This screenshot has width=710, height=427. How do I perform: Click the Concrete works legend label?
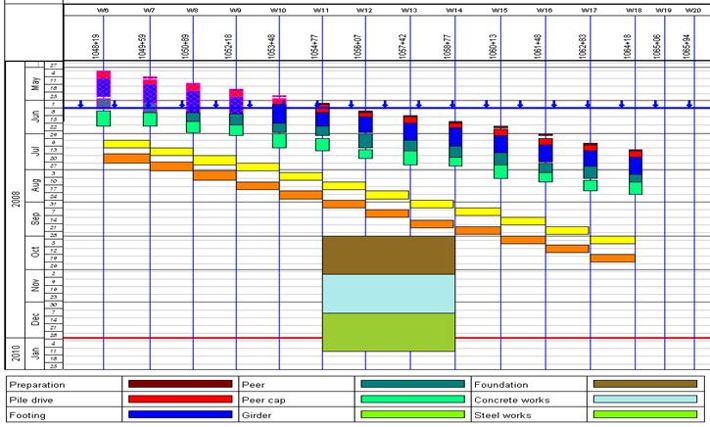pyautogui.click(x=512, y=400)
